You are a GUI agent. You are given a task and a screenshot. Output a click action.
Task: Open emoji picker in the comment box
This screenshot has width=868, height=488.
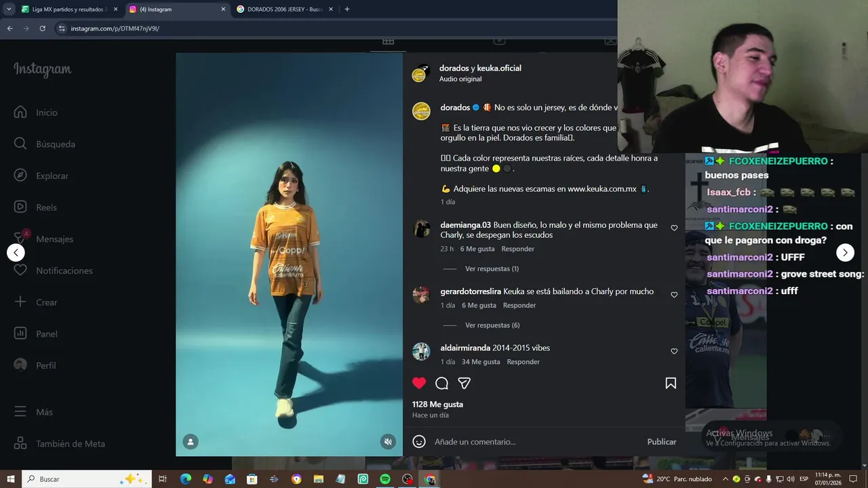tap(419, 441)
